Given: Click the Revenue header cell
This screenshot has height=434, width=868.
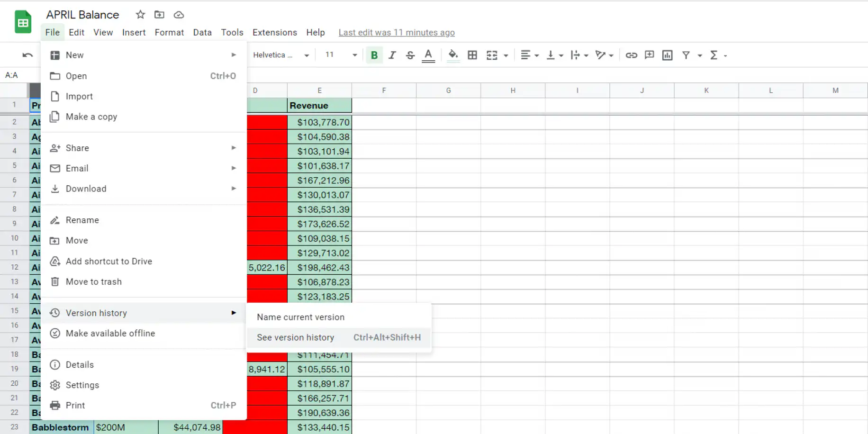Looking at the screenshot, I should coord(319,105).
